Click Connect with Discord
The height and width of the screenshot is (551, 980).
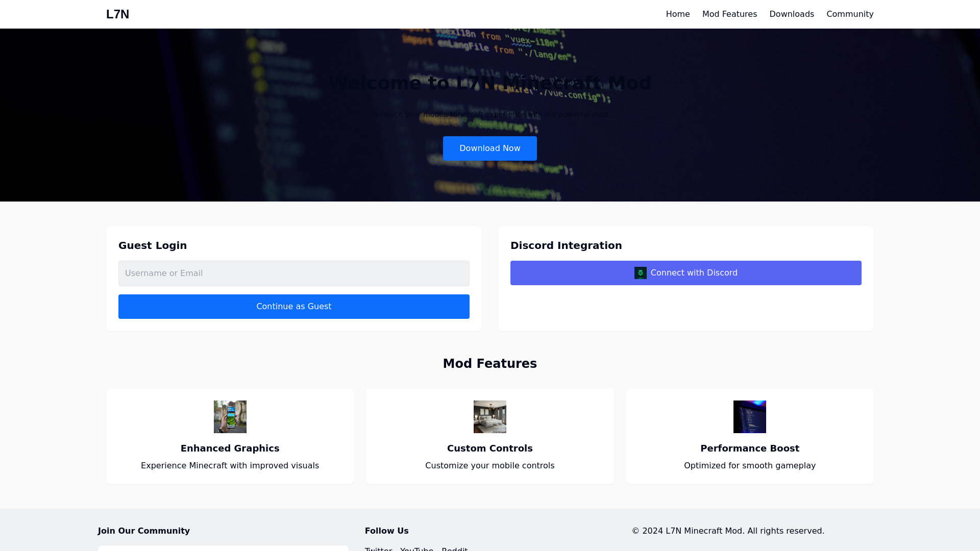685,272
